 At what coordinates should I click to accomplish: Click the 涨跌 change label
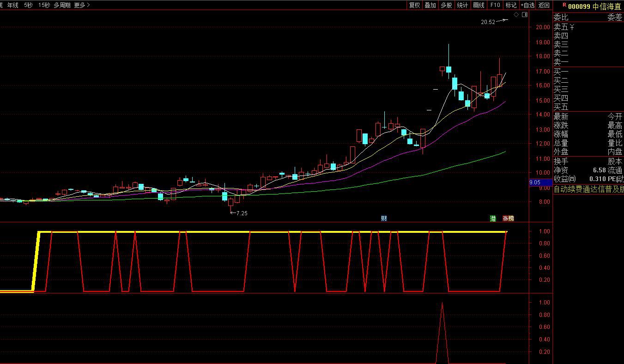(x=561, y=126)
